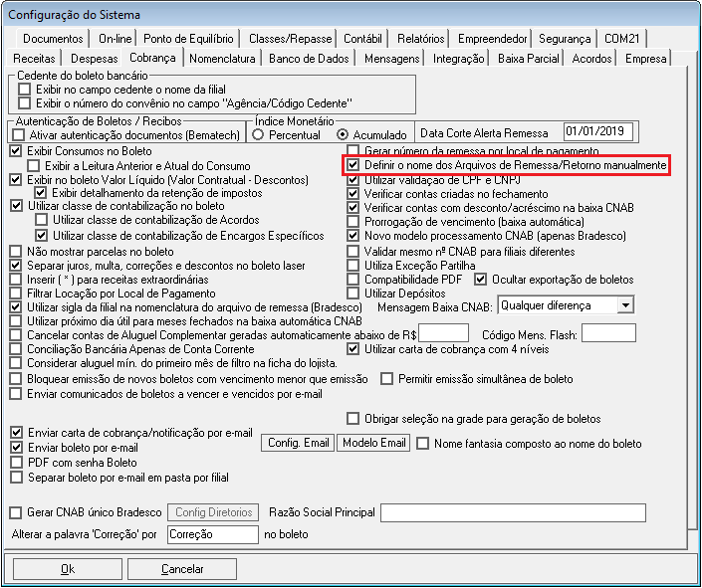Screen dimensions: 702x588
Task: Switch to the Integração tab
Action: click(458, 59)
